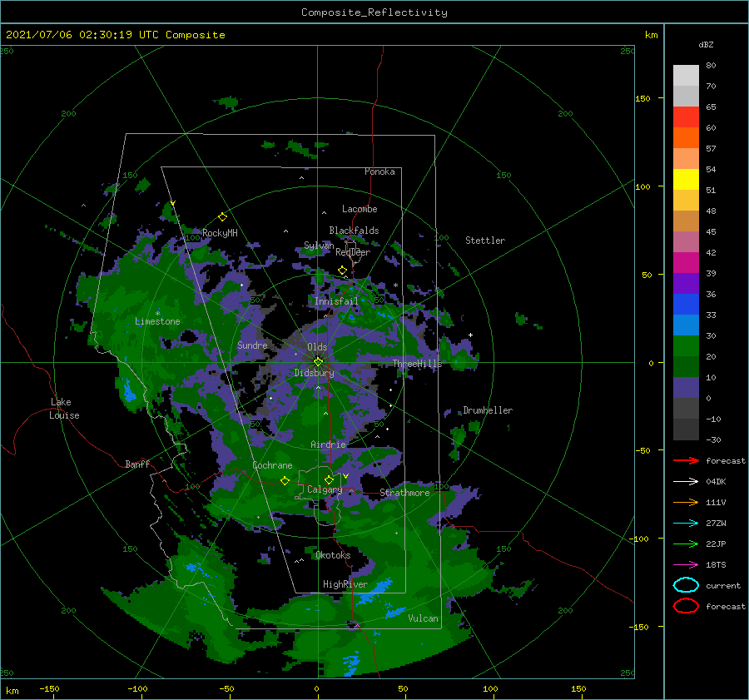This screenshot has height=700, width=749.
Task: Click the Innisfail label
Action: click(336, 301)
